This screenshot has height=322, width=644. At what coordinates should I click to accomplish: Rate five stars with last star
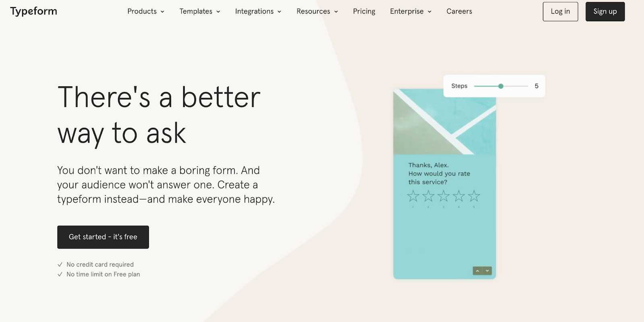click(474, 196)
